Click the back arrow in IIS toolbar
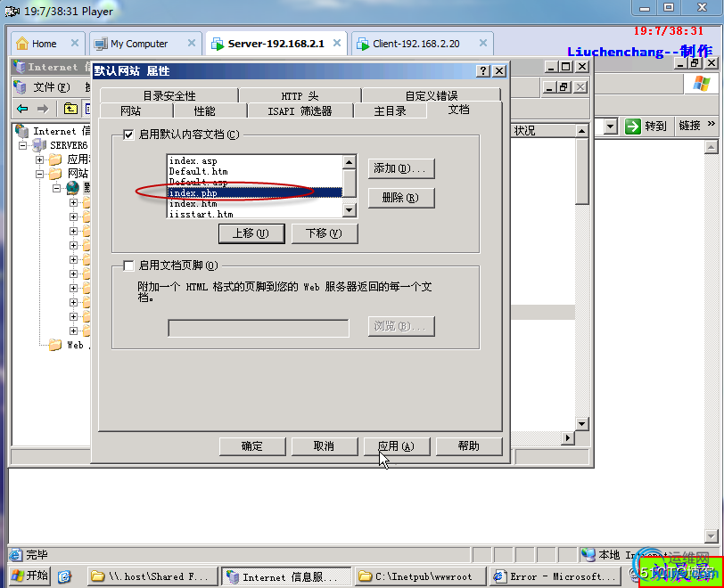724x588 pixels. 22,109
